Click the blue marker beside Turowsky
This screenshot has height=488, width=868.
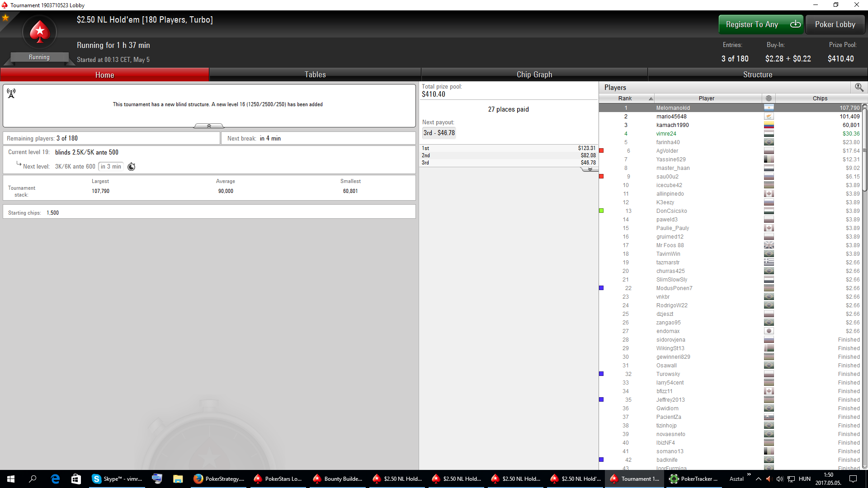[x=601, y=374]
